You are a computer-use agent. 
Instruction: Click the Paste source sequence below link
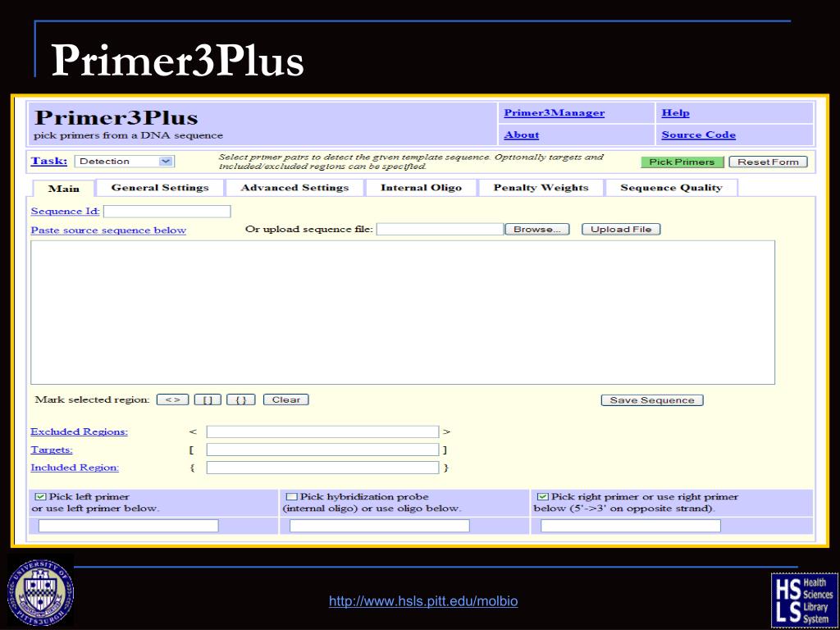tap(108, 231)
